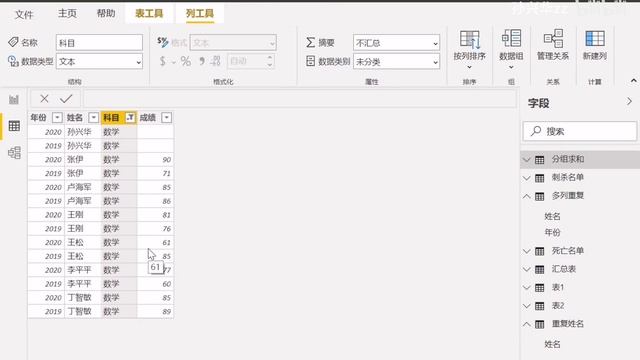Open 管理关系 dialog
640x360 pixels.
(x=553, y=45)
